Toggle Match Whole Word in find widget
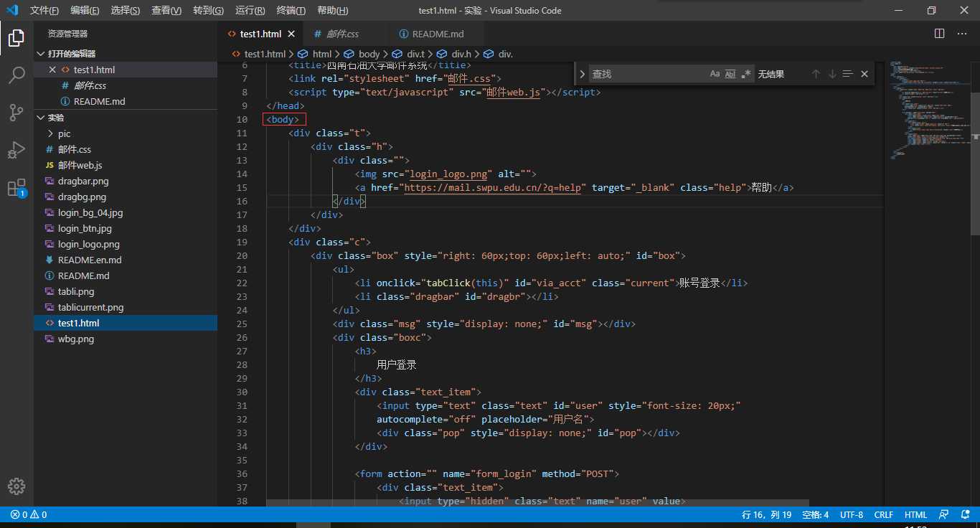The height and width of the screenshot is (528, 980). [x=730, y=74]
